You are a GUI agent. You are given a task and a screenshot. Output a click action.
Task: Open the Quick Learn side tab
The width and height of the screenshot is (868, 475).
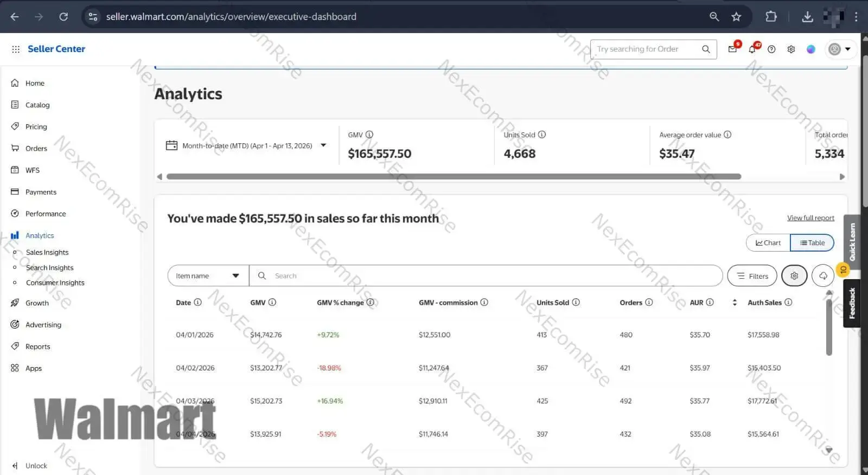[852, 242]
